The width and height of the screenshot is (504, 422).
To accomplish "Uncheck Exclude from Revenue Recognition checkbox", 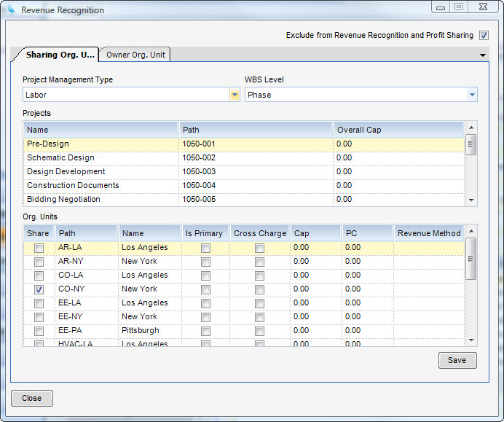I will click(484, 35).
